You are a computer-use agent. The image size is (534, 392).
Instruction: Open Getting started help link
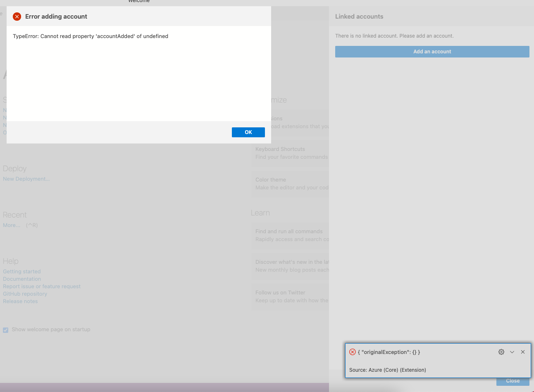pyautogui.click(x=22, y=272)
